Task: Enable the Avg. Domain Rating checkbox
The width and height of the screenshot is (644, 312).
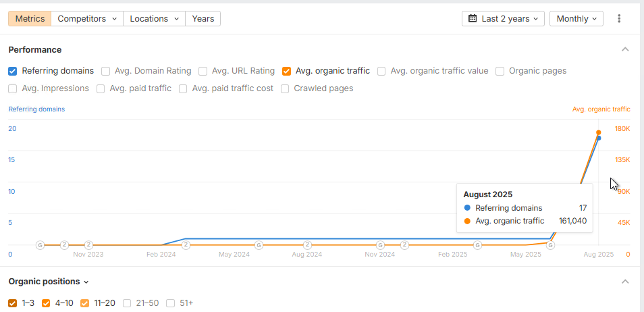Action: point(105,71)
